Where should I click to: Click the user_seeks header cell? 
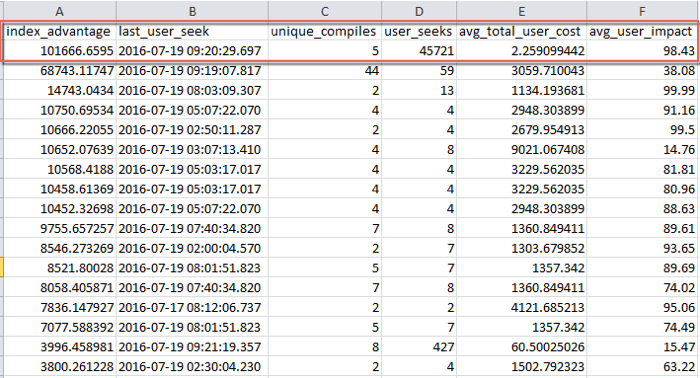419,31
